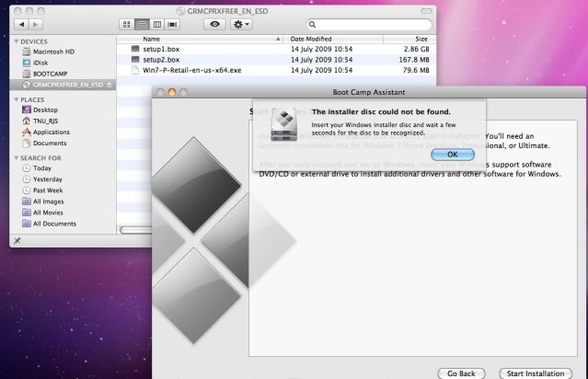The image size is (588, 379).
Task: Toggle Finder toolbar with pill button
Action: pos(426,11)
